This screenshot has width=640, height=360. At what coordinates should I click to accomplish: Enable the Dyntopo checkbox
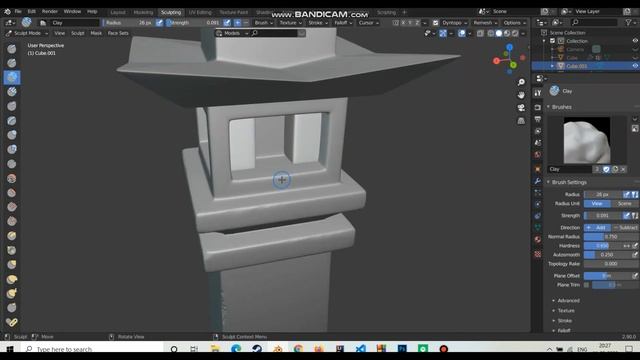pyautogui.click(x=436, y=23)
